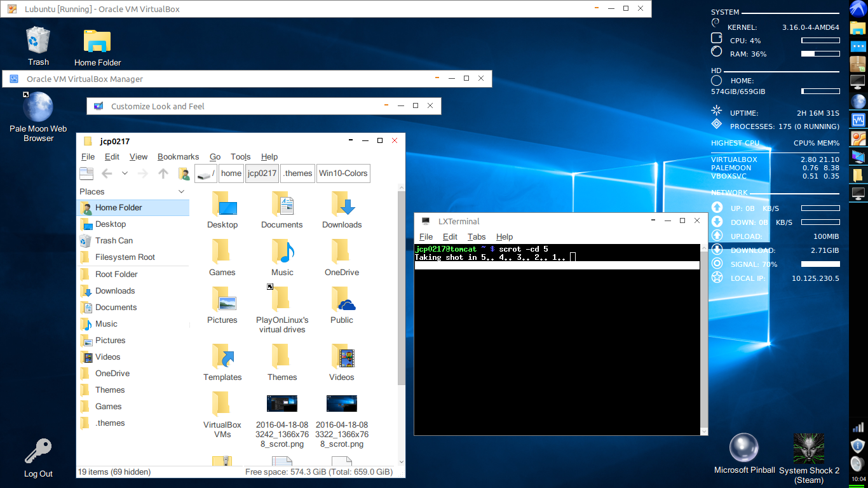Click the Customize Look and Feel title bar

click(x=264, y=106)
